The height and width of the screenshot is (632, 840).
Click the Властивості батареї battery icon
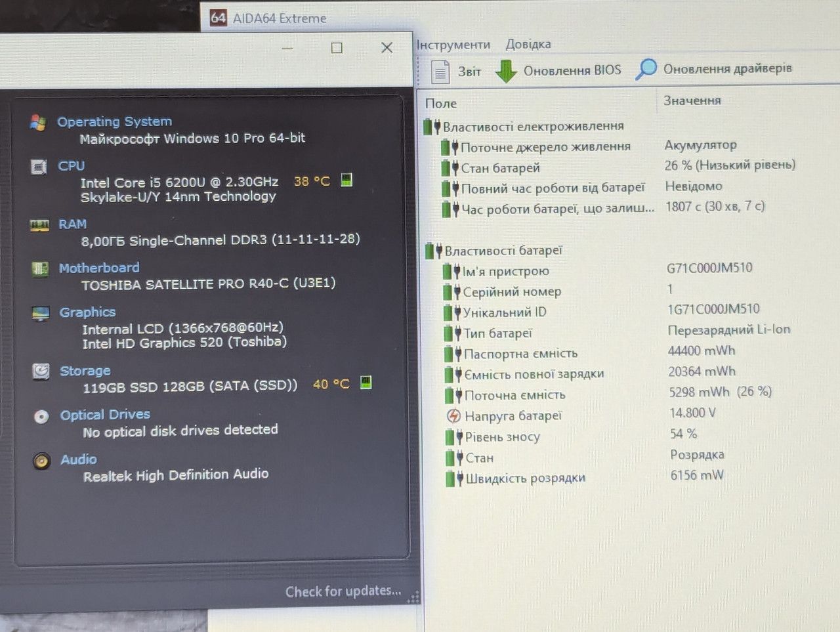pyautogui.click(x=434, y=251)
